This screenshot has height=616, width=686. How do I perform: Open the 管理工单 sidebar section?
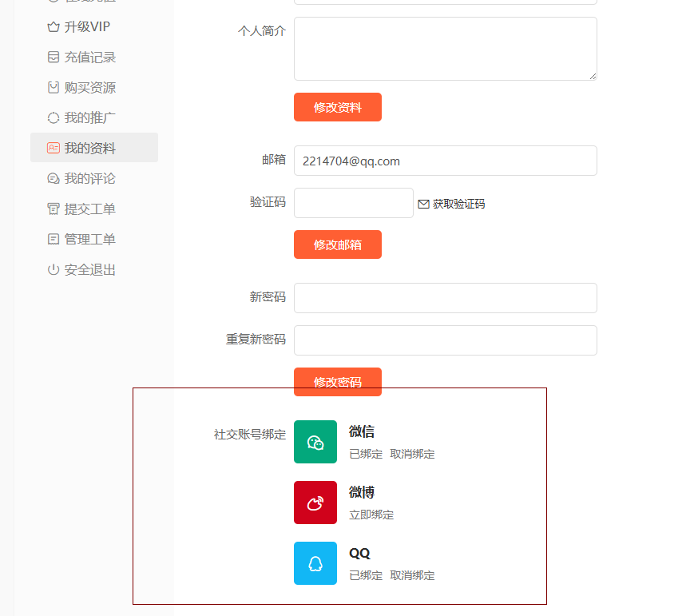point(88,239)
